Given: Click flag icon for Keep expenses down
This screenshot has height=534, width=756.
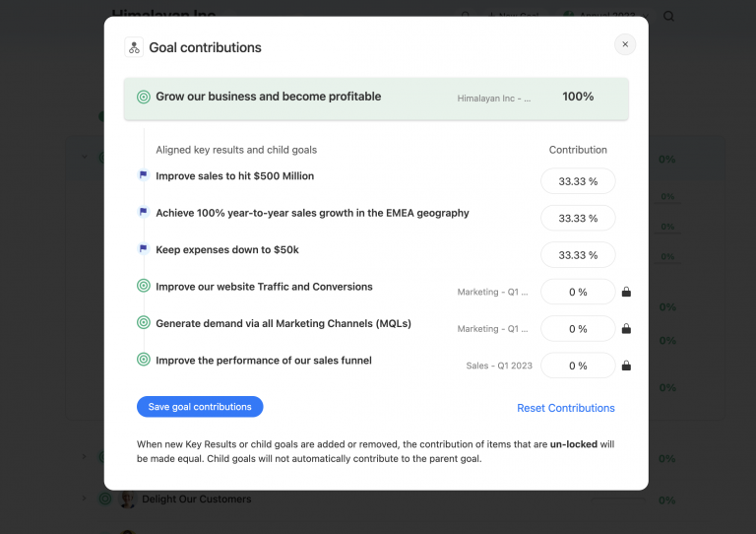Looking at the screenshot, I should 143,250.
